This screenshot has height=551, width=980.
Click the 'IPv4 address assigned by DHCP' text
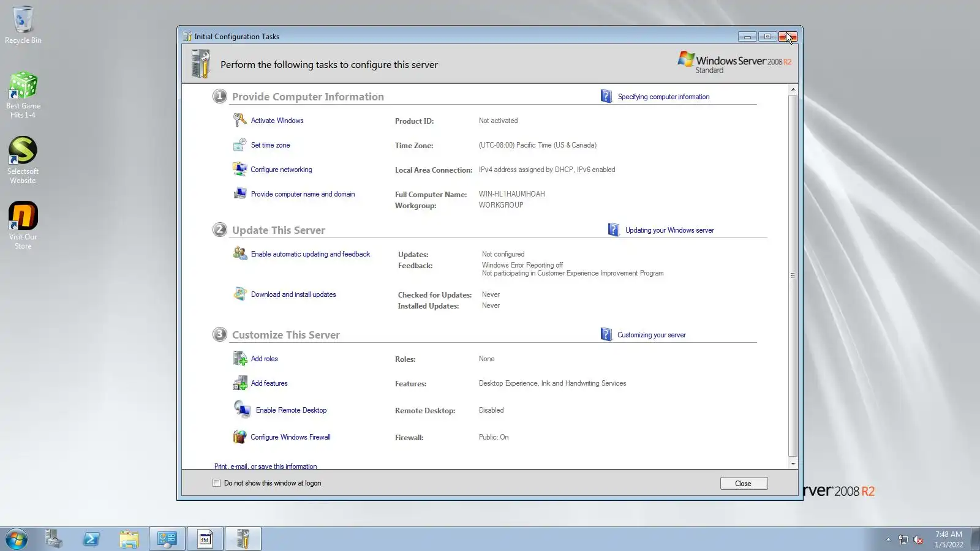[526, 170]
